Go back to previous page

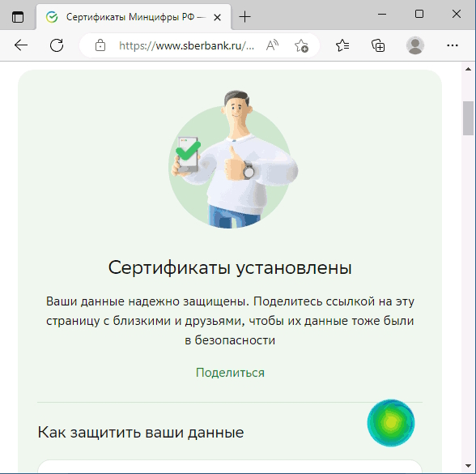(21, 45)
